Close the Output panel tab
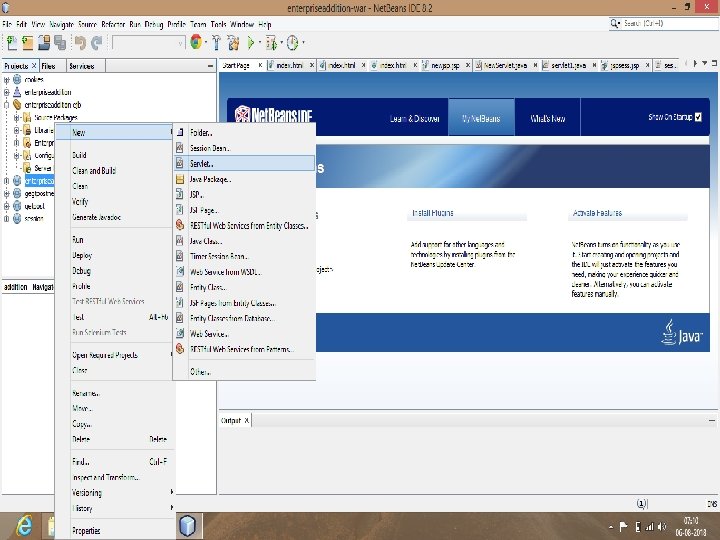720x540 pixels. coord(246,420)
